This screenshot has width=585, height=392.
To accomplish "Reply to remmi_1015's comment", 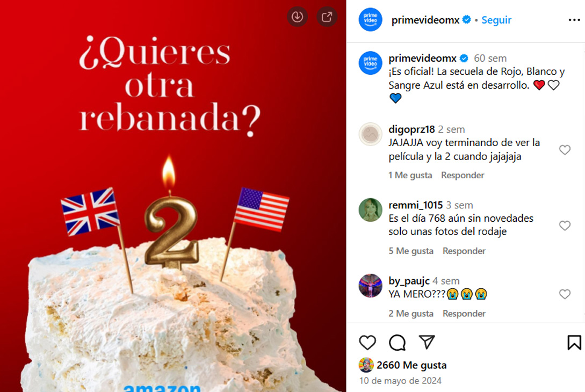I will tap(464, 251).
